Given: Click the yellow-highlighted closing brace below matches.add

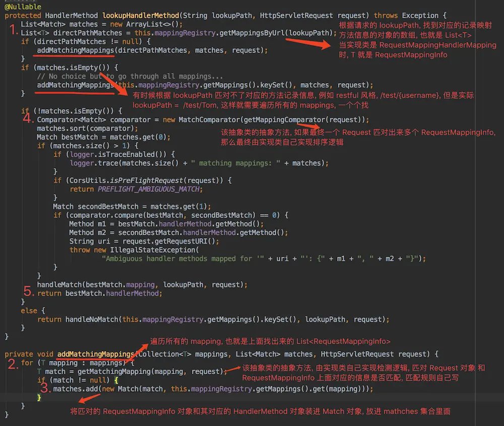Looking at the screenshot, I should point(39,398).
